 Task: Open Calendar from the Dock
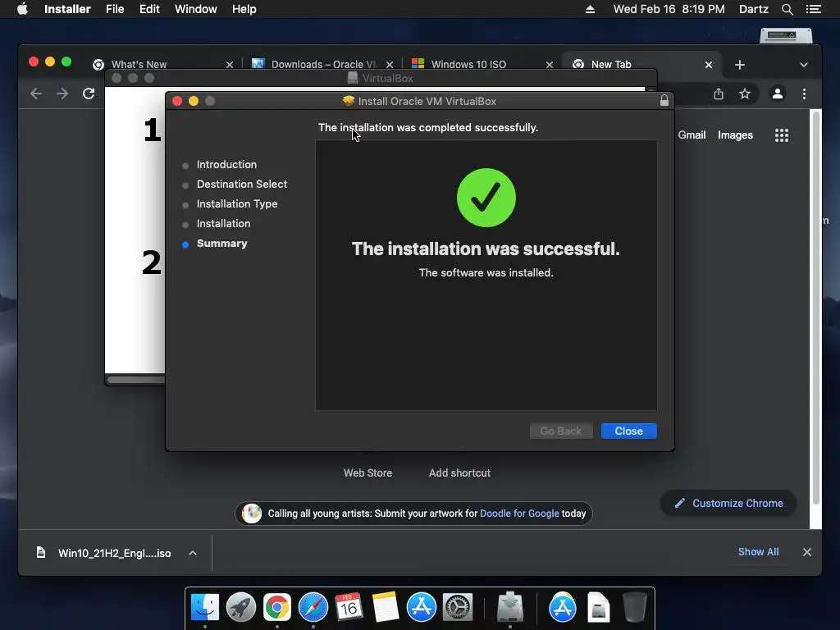349,607
